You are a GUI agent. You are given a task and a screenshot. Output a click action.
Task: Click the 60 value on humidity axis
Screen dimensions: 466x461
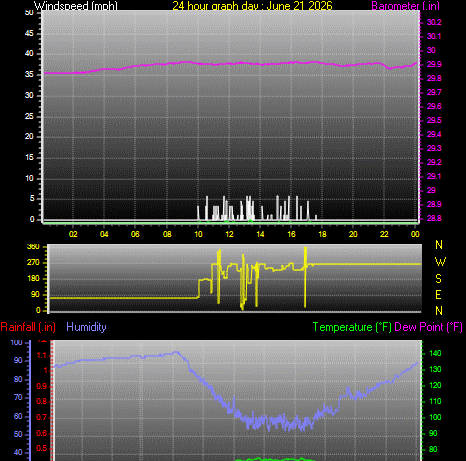(18, 416)
